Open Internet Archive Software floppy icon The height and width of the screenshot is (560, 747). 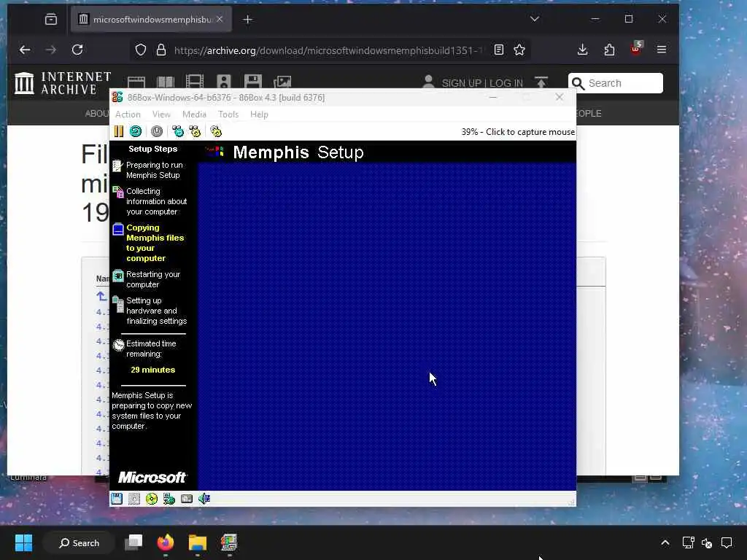pos(253,82)
